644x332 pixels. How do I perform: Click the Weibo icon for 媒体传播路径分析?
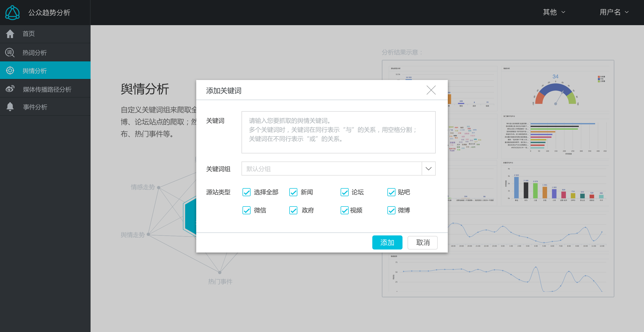click(x=10, y=89)
